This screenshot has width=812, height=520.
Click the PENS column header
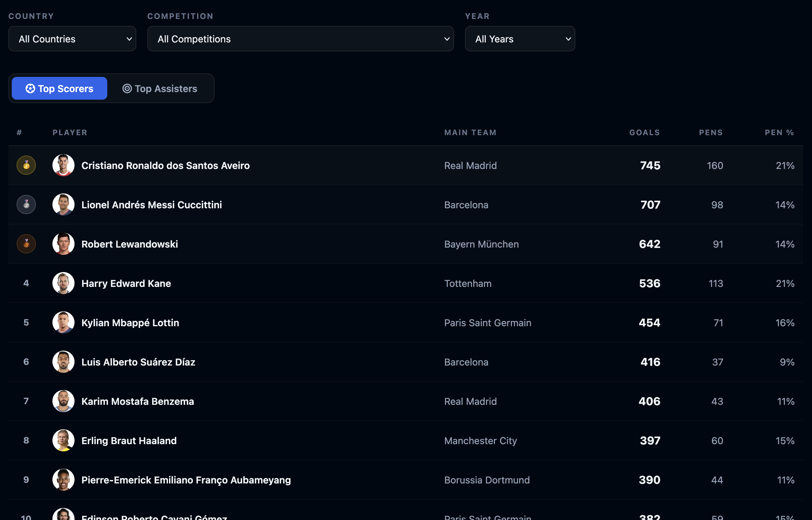tap(711, 132)
